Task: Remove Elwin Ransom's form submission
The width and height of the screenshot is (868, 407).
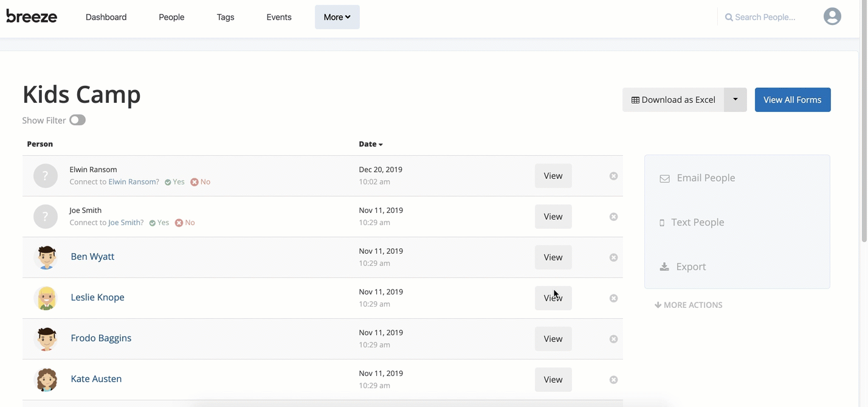Action: click(613, 175)
